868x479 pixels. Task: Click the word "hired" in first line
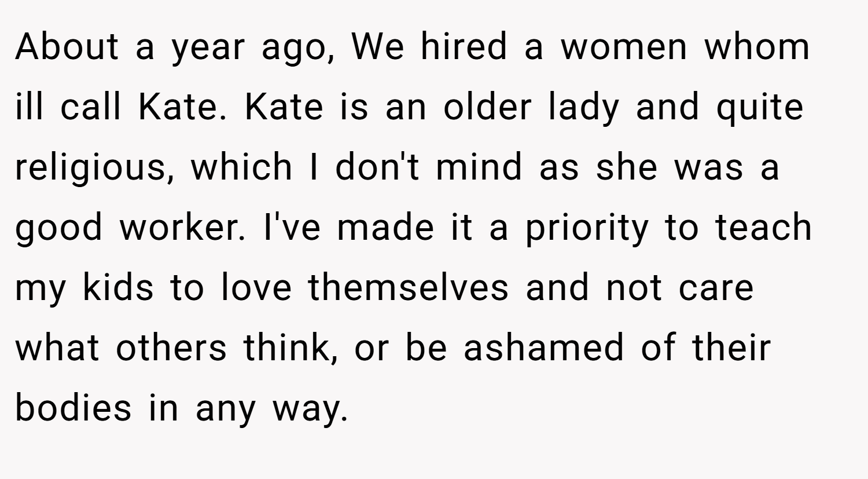(x=464, y=46)
